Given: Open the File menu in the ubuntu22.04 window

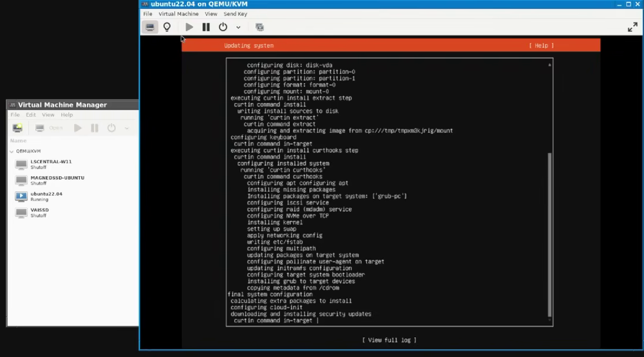Looking at the screenshot, I should tap(147, 14).
